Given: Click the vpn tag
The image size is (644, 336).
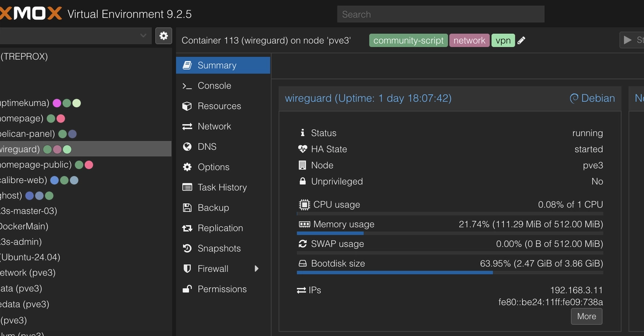Looking at the screenshot, I should coord(503,41).
